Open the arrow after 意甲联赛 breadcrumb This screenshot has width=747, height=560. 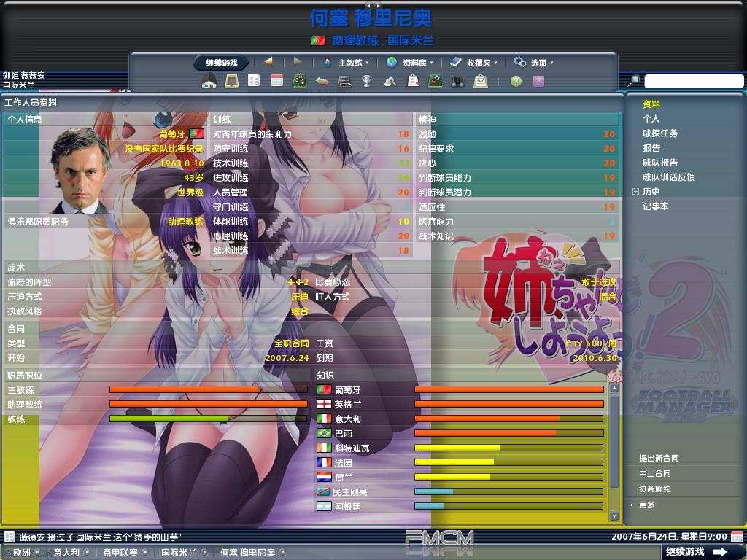point(145,553)
